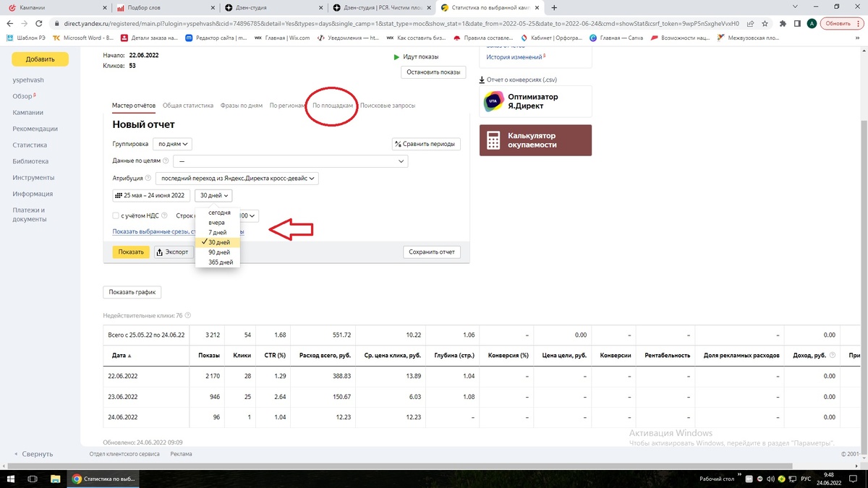Switch to the По площадкам tab

click(x=333, y=106)
